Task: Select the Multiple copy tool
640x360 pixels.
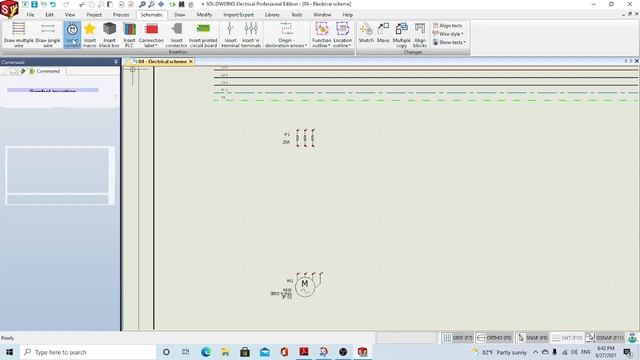Action: coord(401,35)
